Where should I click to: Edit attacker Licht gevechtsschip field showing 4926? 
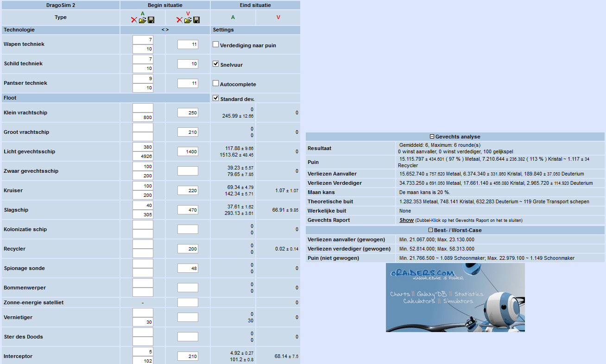point(143,157)
